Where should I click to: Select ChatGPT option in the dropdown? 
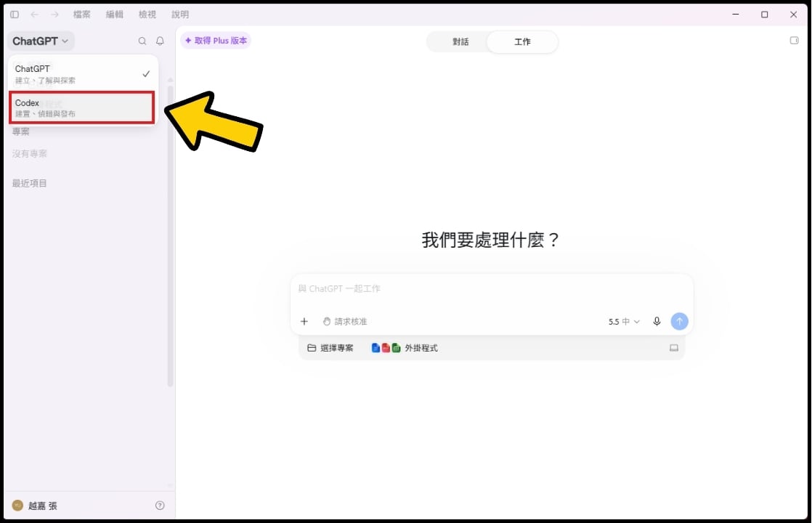point(82,74)
